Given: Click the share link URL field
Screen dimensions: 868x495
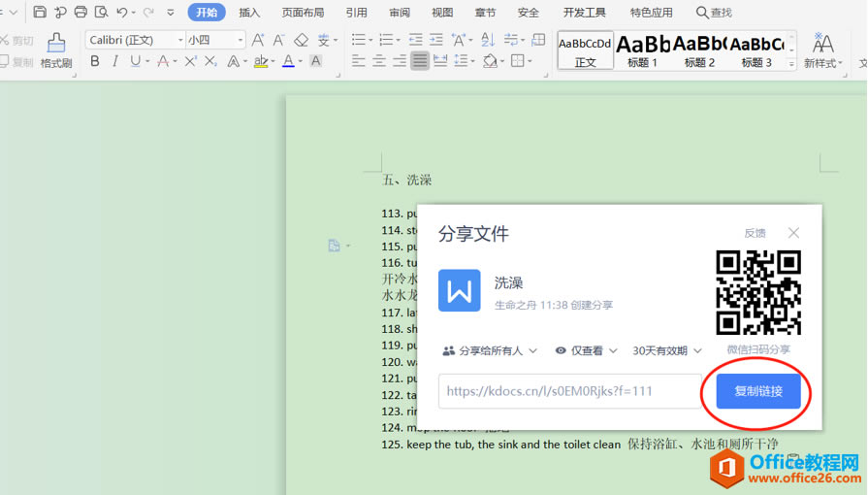Looking at the screenshot, I should [x=570, y=391].
